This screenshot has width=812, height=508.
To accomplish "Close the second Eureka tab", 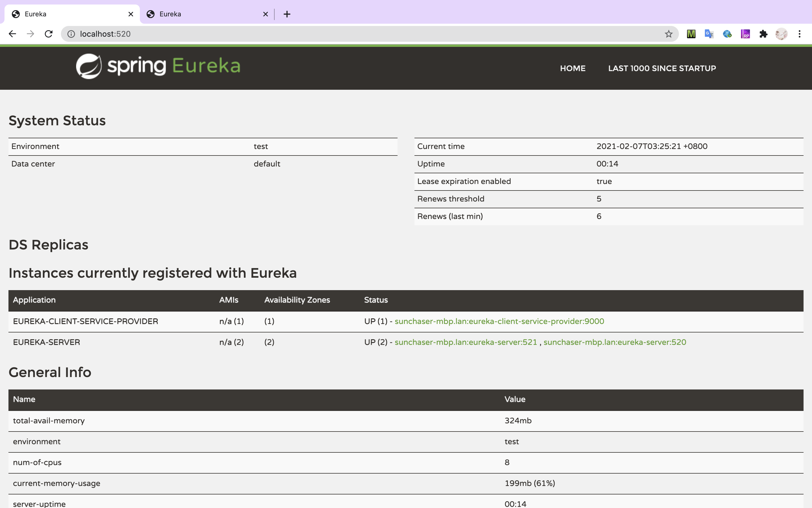I will 265,14.
